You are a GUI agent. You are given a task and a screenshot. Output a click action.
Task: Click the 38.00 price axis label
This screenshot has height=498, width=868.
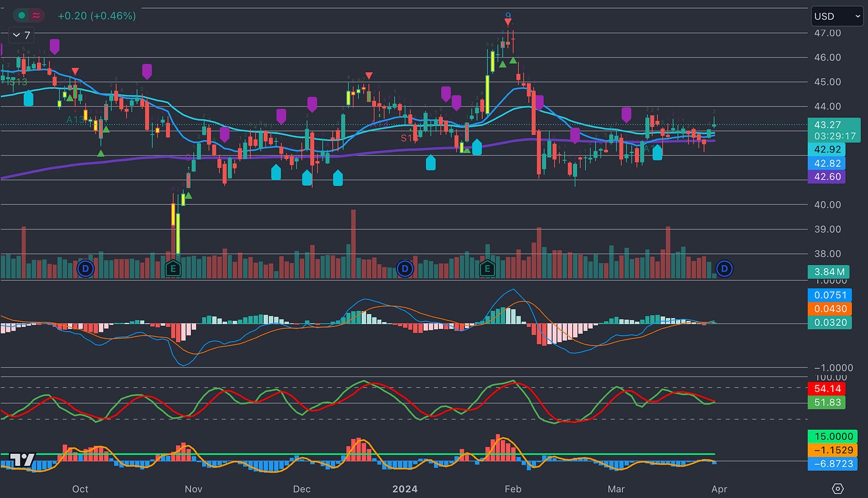click(827, 253)
